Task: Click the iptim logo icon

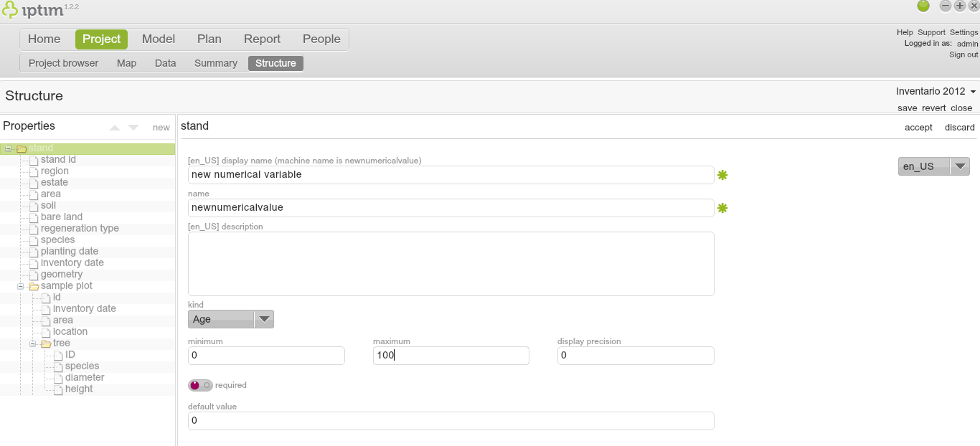Action: click(x=10, y=9)
